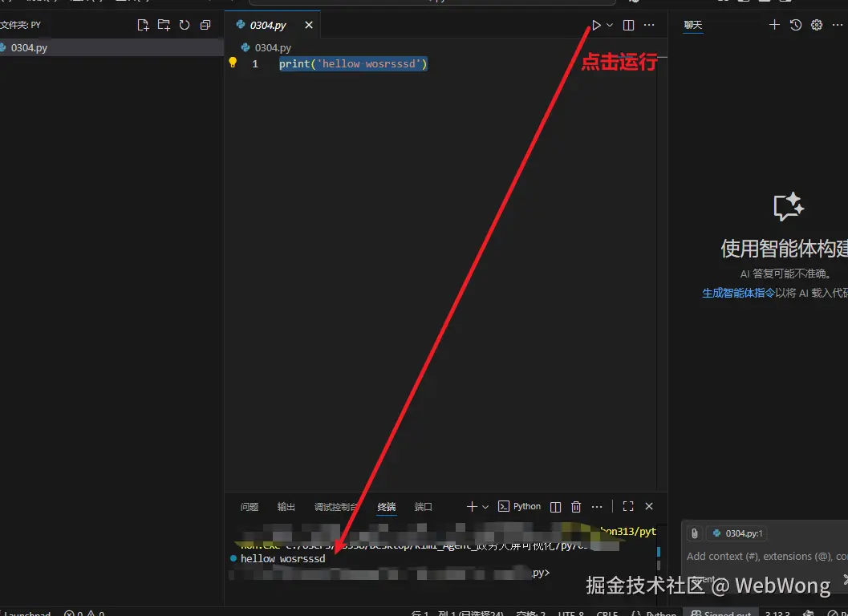Image resolution: width=848 pixels, height=616 pixels.
Task: Run the 0304.py script with the Run button
Action: click(x=595, y=24)
